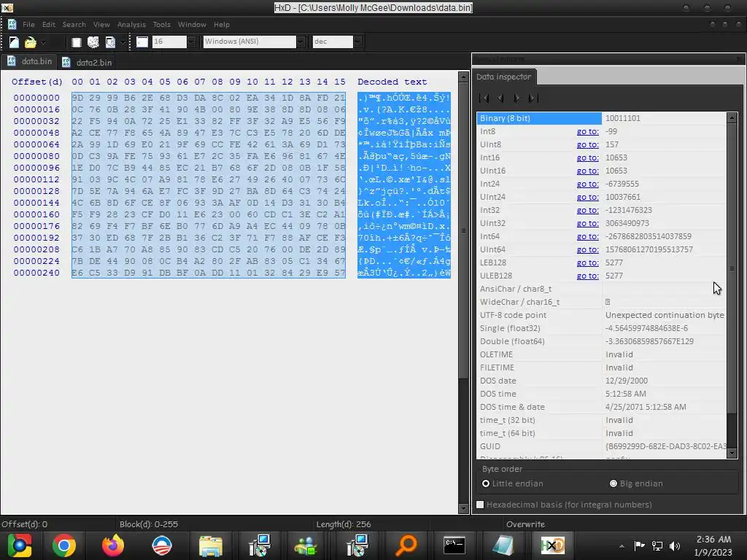Open the Search menu

(x=74, y=24)
